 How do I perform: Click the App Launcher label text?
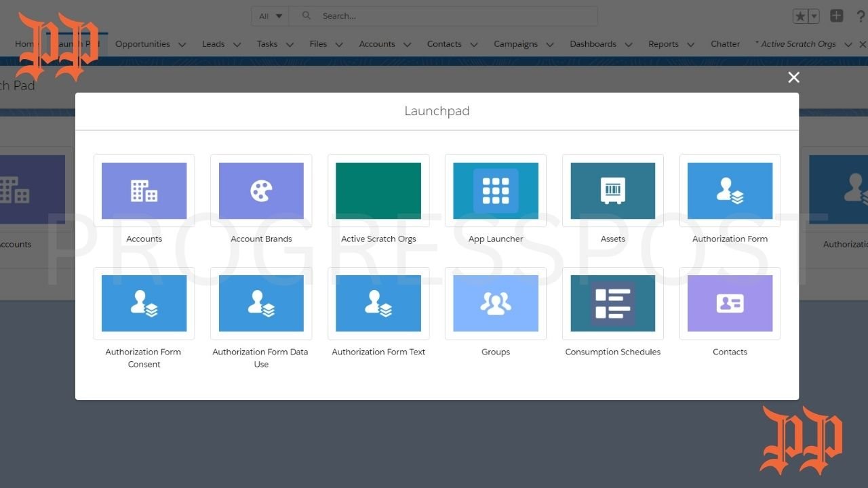[x=496, y=239]
